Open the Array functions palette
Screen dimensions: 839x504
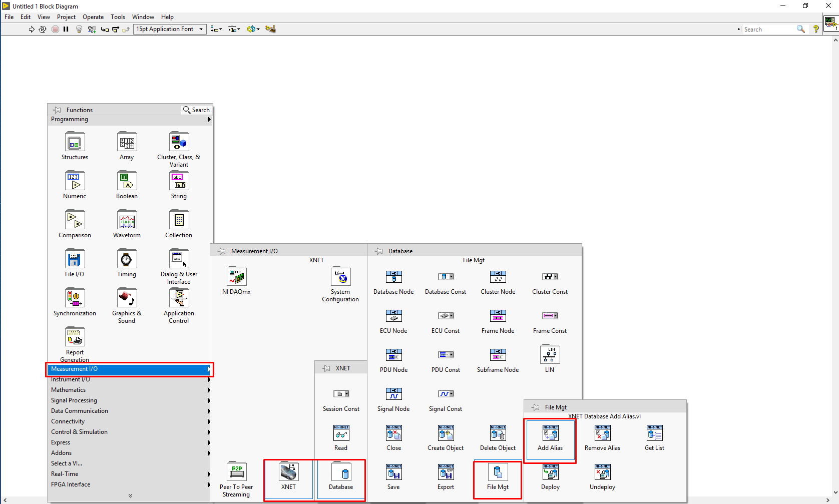coord(127,142)
